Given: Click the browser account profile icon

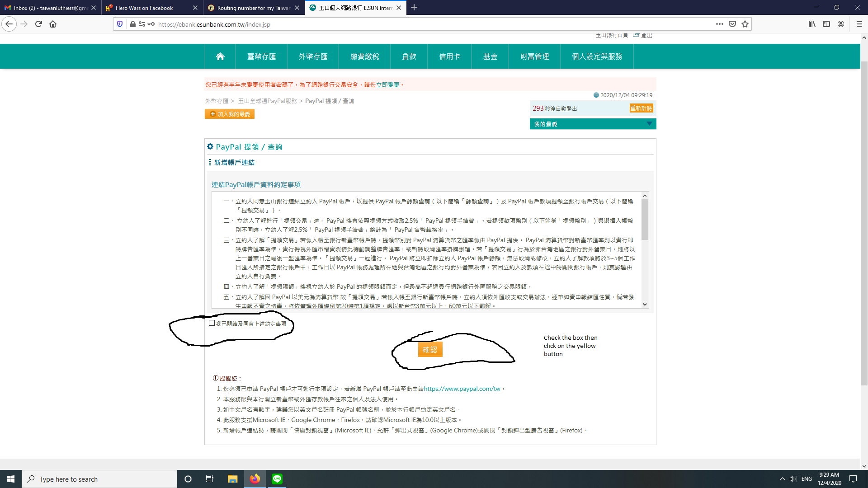Looking at the screenshot, I should (x=841, y=24).
